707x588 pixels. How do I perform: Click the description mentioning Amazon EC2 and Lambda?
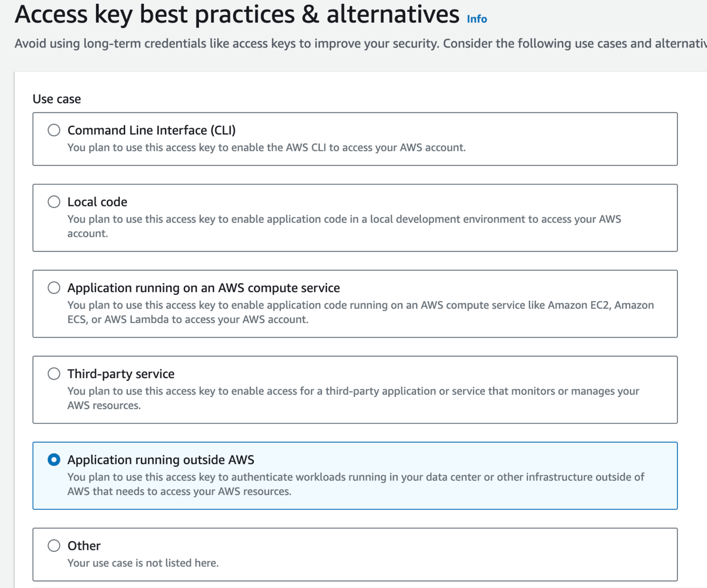coord(360,305)
